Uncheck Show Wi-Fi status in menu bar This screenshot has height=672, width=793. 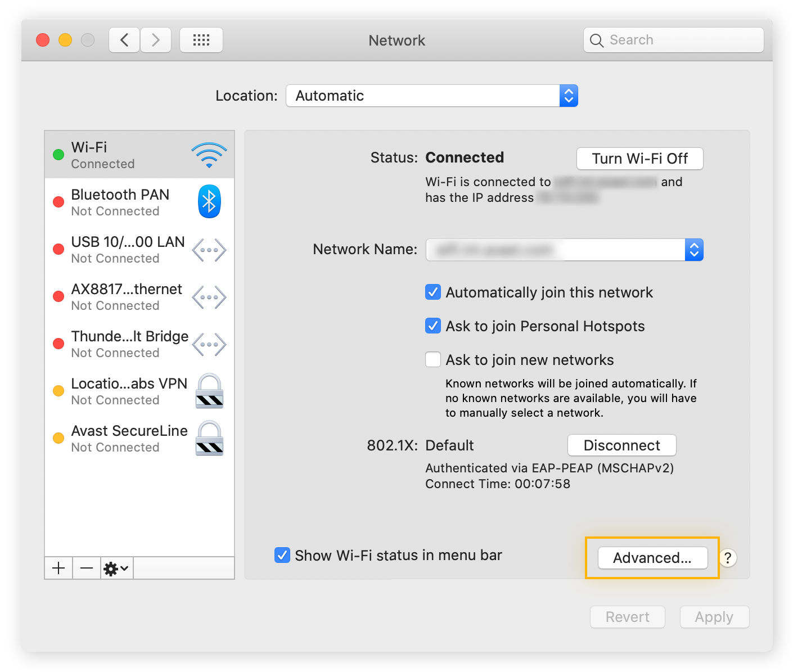[x=282, y=555]
